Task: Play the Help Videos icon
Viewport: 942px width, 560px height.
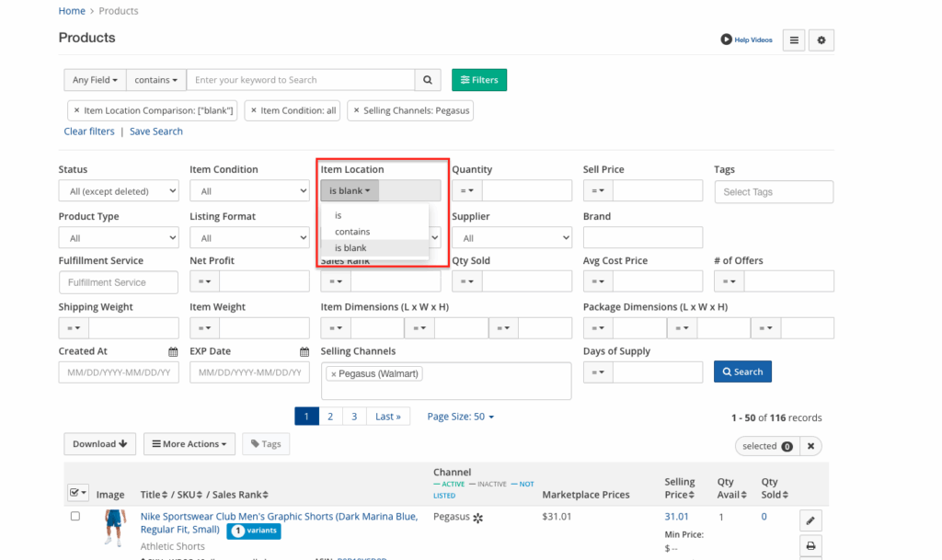Action: (x=727, y=40)
